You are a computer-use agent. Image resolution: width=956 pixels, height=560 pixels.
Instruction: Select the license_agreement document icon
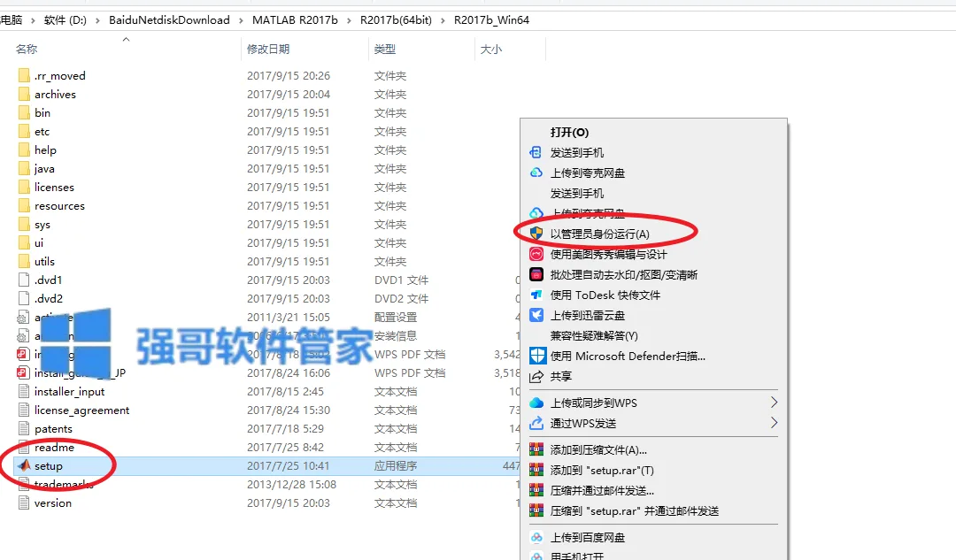tap(24, 410)
